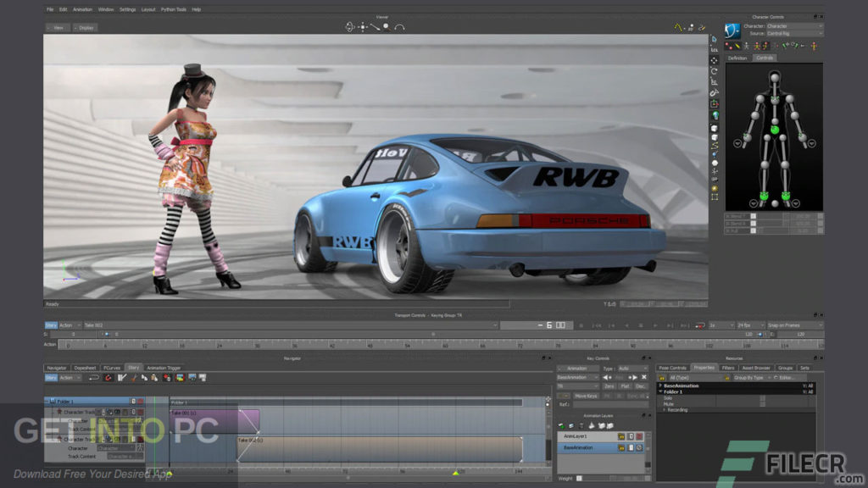
Task: Open the Source Control Rig dropdown
Action: tap(794, 33)
